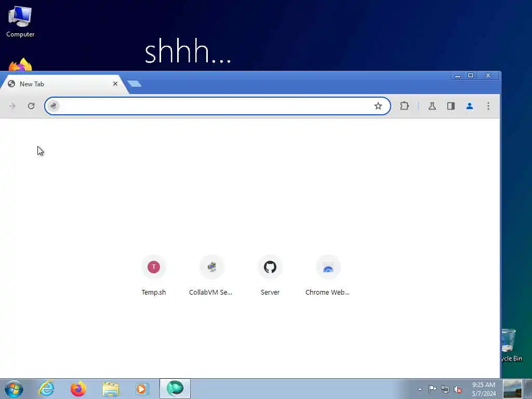The image size is (532, 399).
Task: Select the active browser taskbar button
Action: point(175,389)
